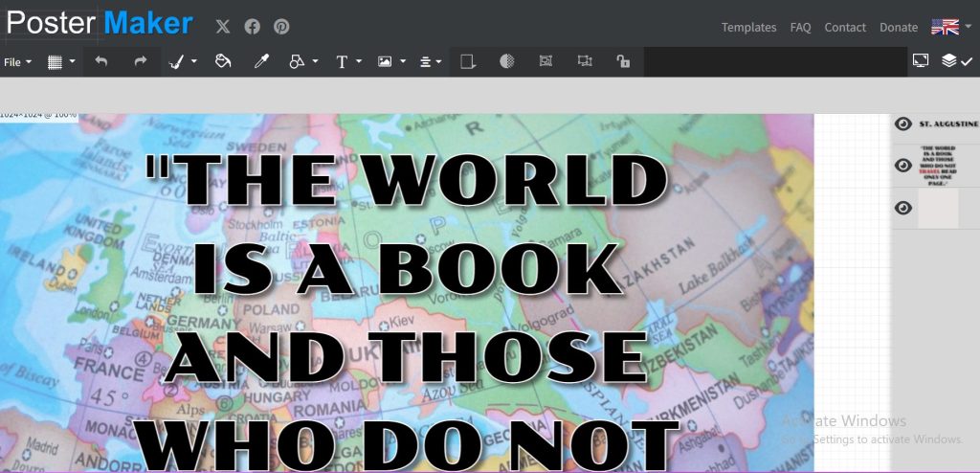Open the FAQ page
Screen dimensions: 980x473
pyautogui.click(x=801, y=28)
